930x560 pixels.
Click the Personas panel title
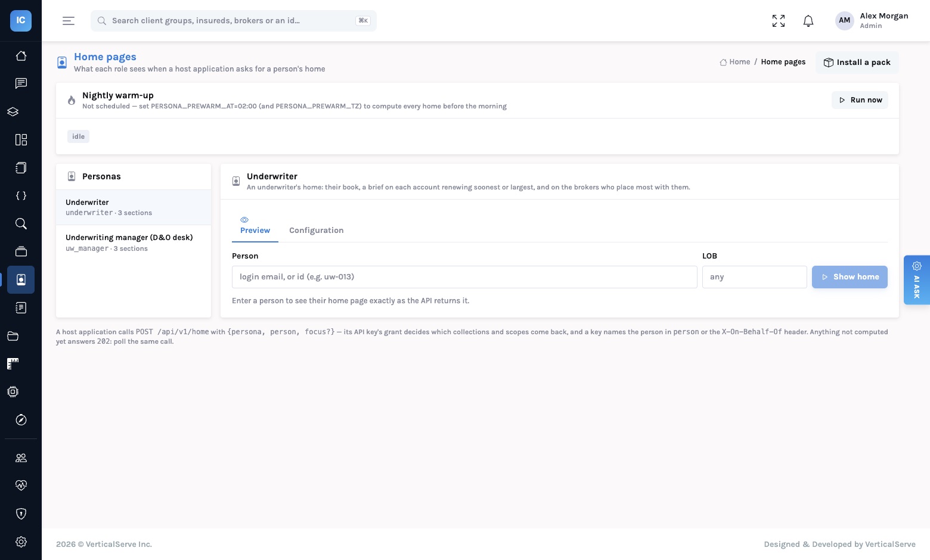tap(101, 176)
